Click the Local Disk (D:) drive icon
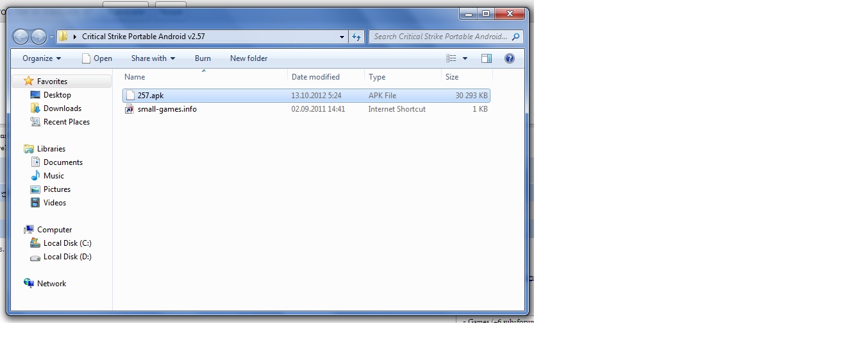Viewport: 868px width, 362px height. pyautogui.click(x=35, y=257)
